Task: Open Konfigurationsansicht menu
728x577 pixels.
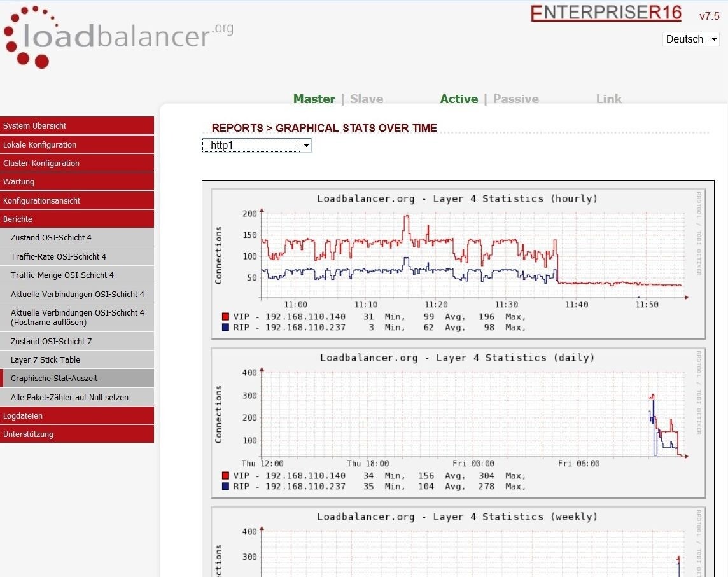Action: [77, 200]
